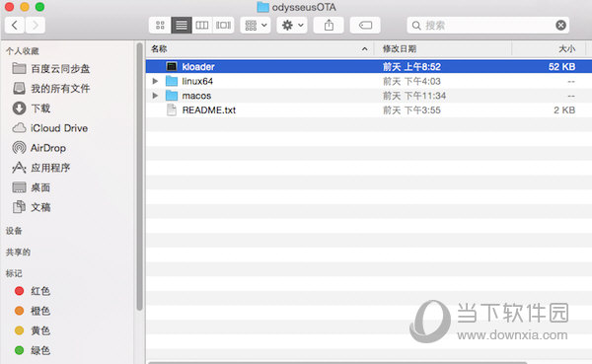Click the edit tags button
Screen dimensions: 592x364
coord(365,26)
